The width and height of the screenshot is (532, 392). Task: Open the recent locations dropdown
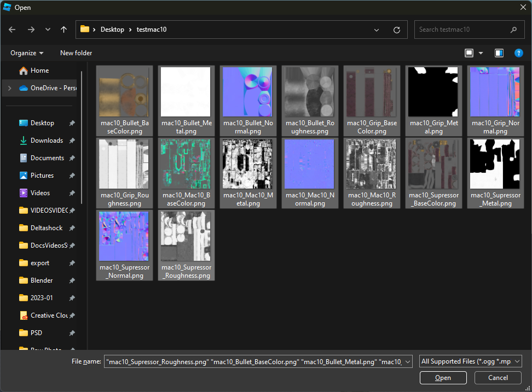click(48, 30)
